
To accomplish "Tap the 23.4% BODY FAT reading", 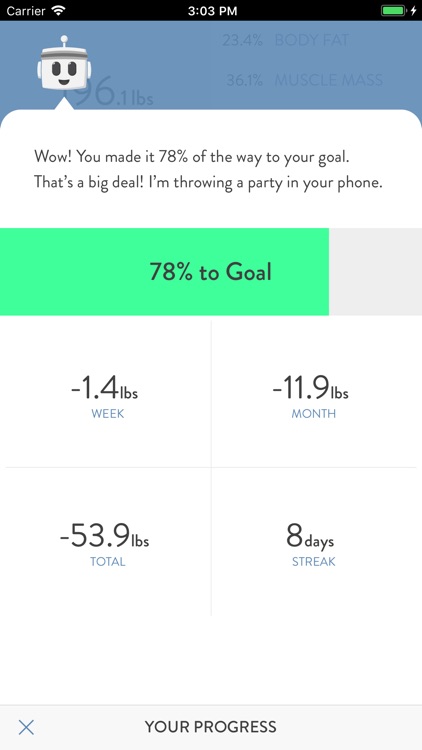I will 285,41.
